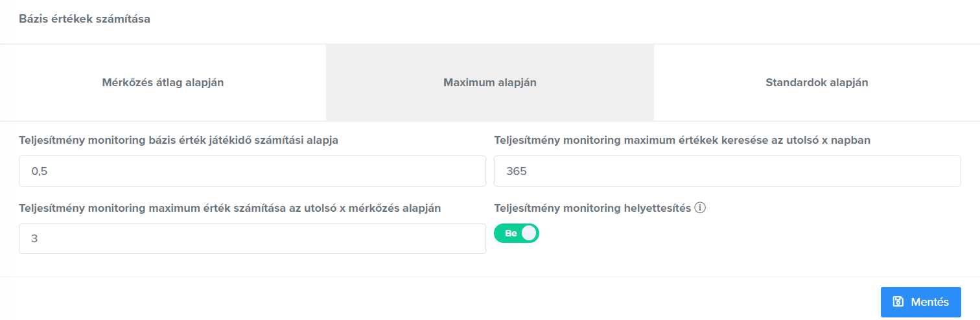980x320 pixels.
Task: Click the 'Be' text on the green toggle
Action: [511, 233]
